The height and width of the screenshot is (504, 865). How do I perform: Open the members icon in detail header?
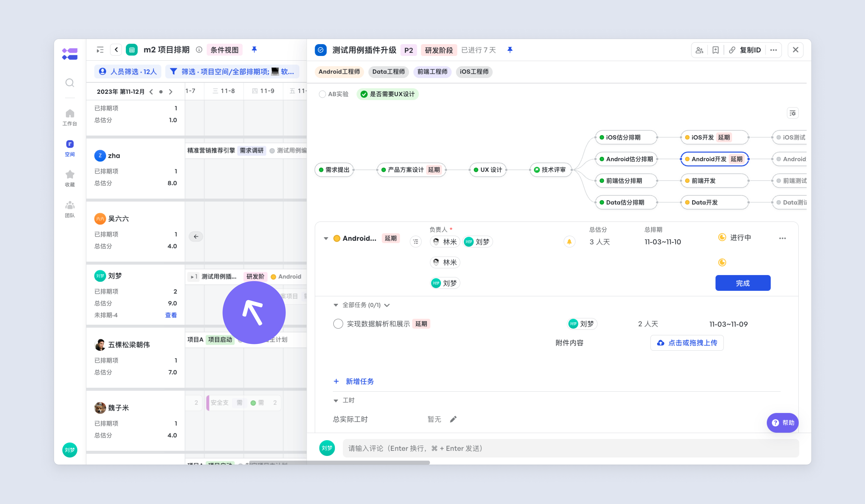coord(699,50)
